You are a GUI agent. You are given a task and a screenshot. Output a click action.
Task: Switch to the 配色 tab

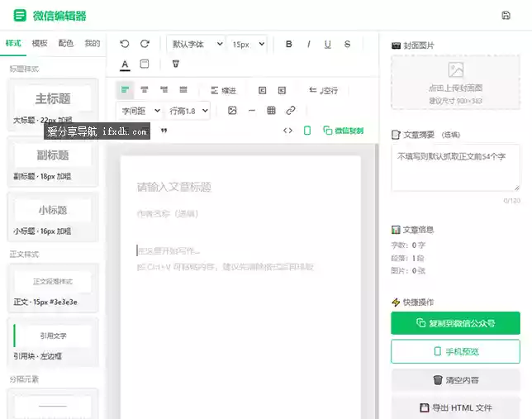(66, 43)
